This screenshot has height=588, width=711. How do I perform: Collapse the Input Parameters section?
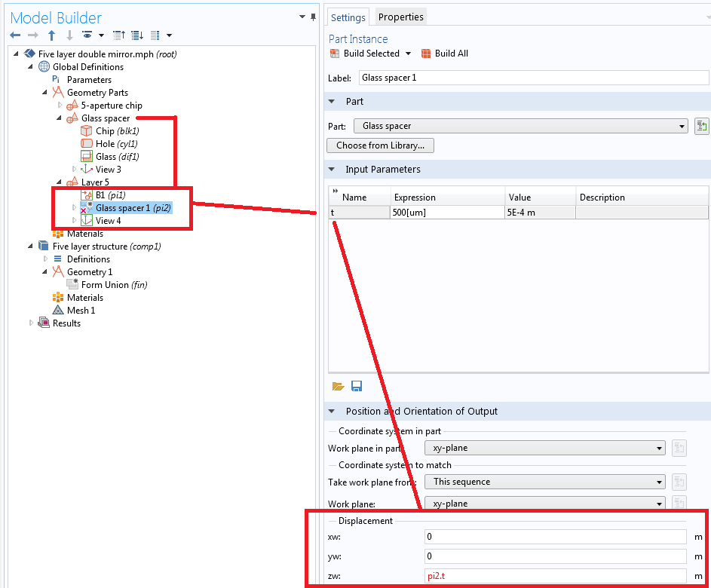point(332,170)
